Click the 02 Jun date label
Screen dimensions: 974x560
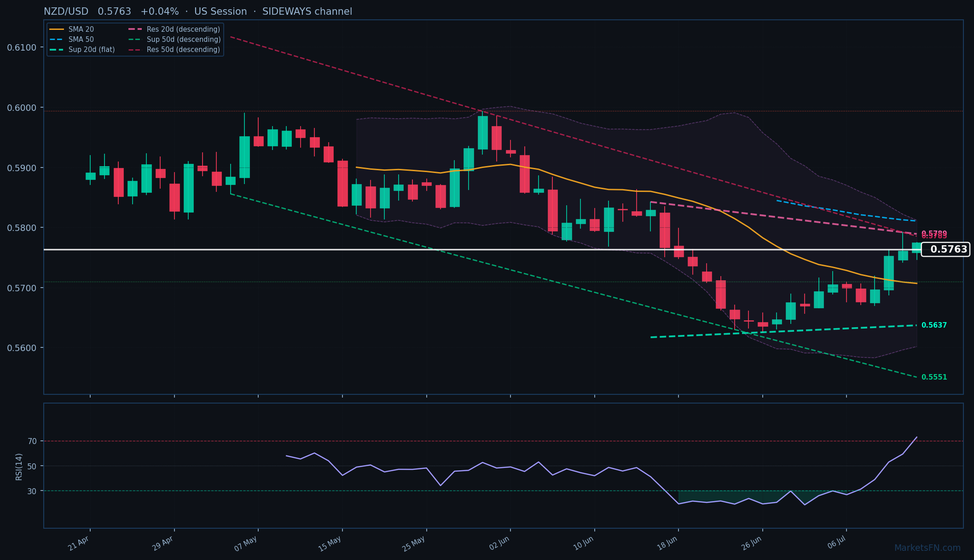point(499,543)
